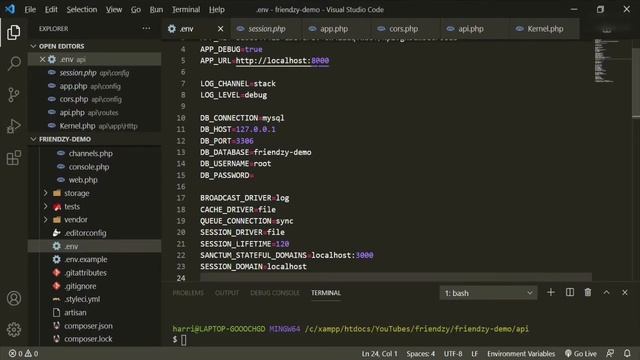The height and width of the screenshot is (360, 640).
Task: Open the Selection menu
Action: pyautogui.click(x=82, y=9)
